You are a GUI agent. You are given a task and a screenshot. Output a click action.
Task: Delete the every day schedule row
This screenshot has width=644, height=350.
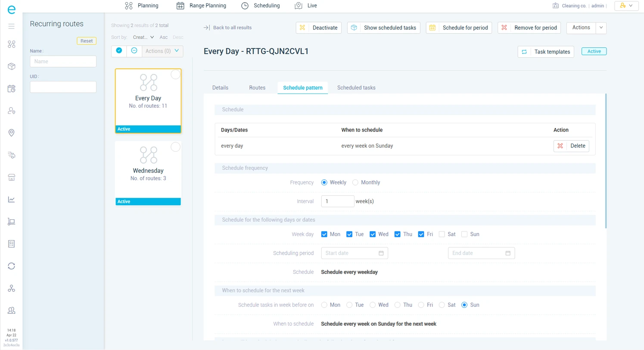(571, 146)
